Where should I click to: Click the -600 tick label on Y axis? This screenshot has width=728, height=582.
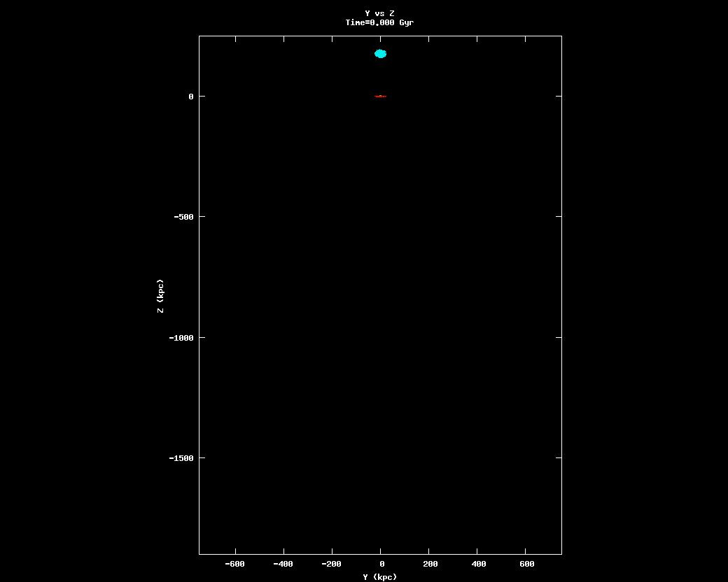click(x=235, y=564)
